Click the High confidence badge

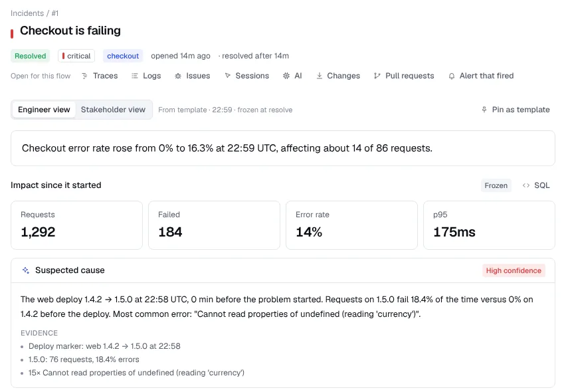pyautogui.click(x=514, y=270)
